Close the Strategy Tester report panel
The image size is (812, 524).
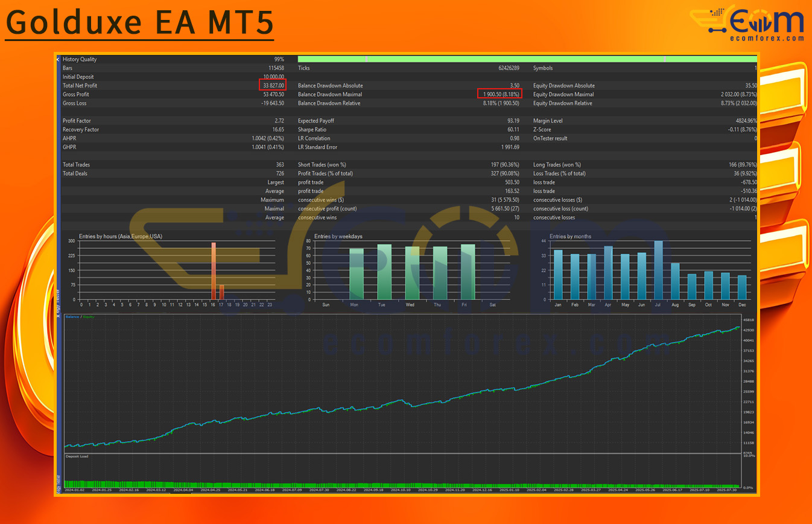pyautogui.click(x=58, y=59)
